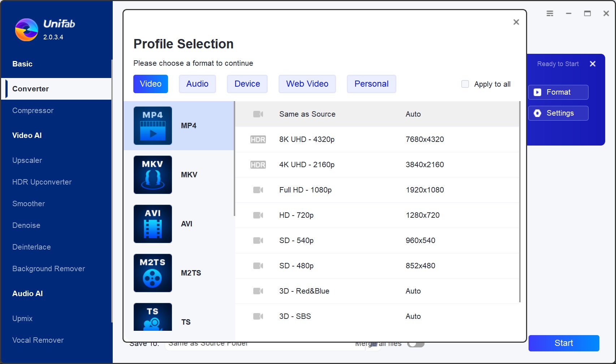Open Vocal Remover module
This screenshot has height=364, width=616.
click(x=38, y=340)
